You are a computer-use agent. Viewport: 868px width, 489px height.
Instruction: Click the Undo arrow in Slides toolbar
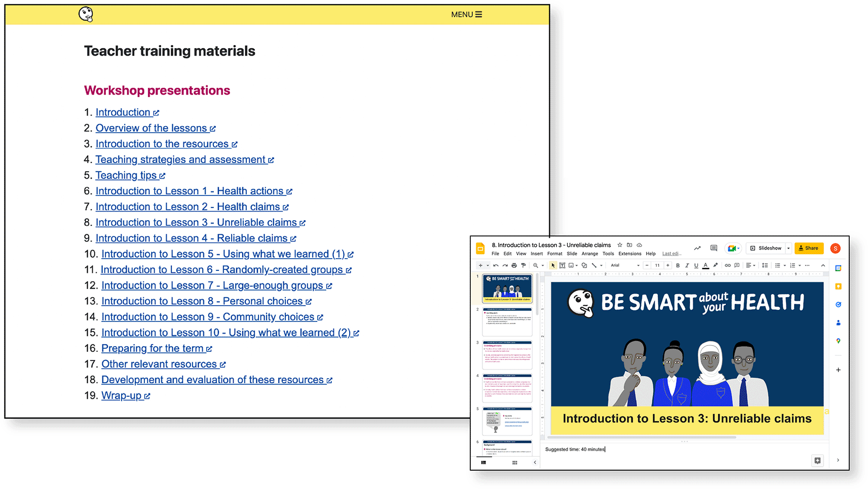[x=496, y=265]
